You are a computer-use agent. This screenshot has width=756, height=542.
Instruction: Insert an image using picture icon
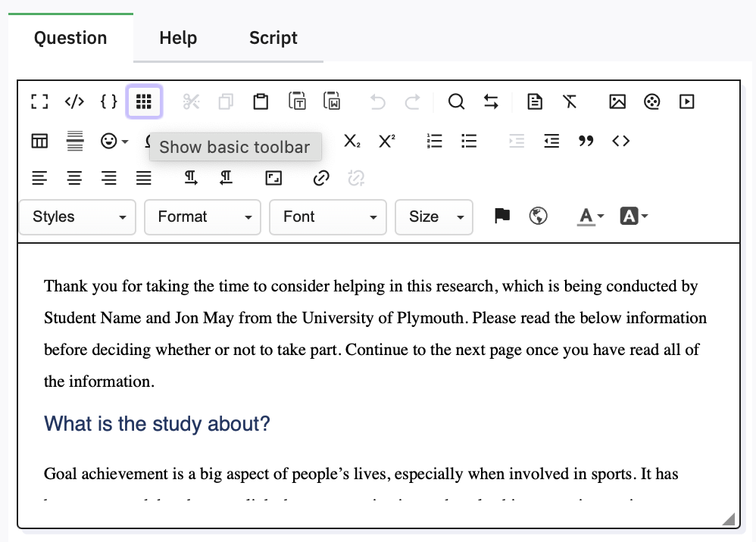[x=617, y=101]
